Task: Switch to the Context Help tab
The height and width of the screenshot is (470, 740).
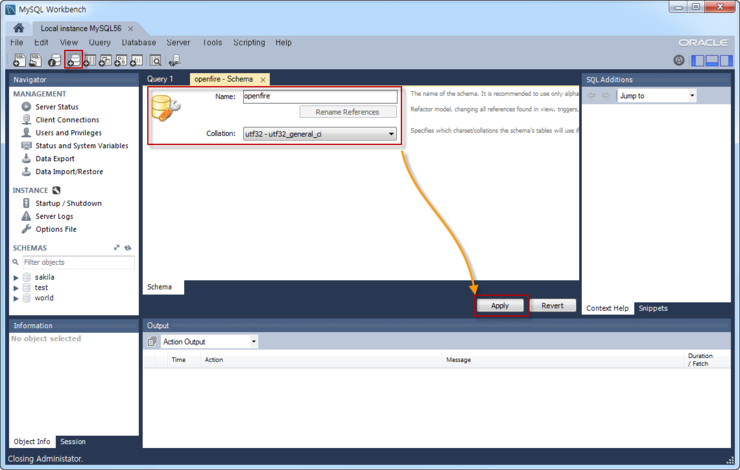Action: [x=607, y=308]
